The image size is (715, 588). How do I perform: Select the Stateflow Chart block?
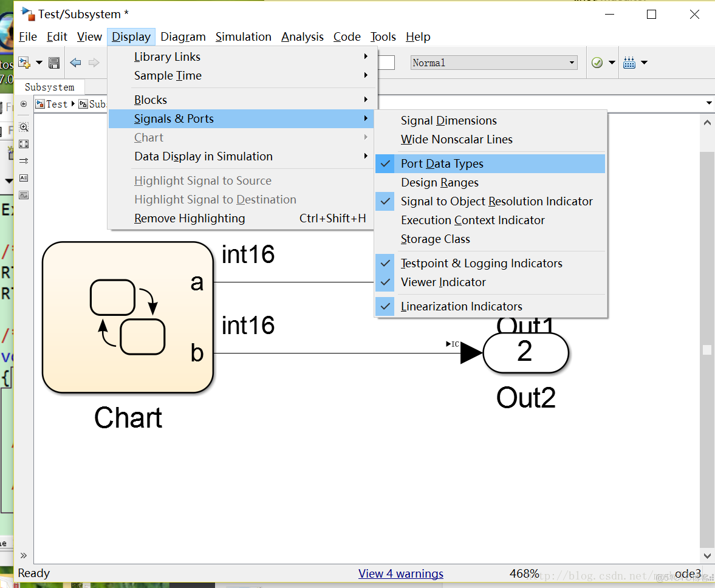click(x=128, y=317)
